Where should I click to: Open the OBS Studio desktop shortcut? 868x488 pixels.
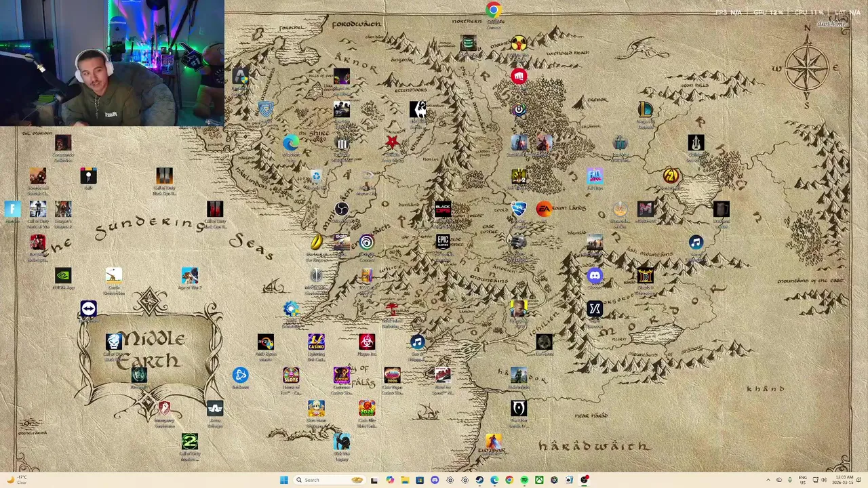point(342,209)
